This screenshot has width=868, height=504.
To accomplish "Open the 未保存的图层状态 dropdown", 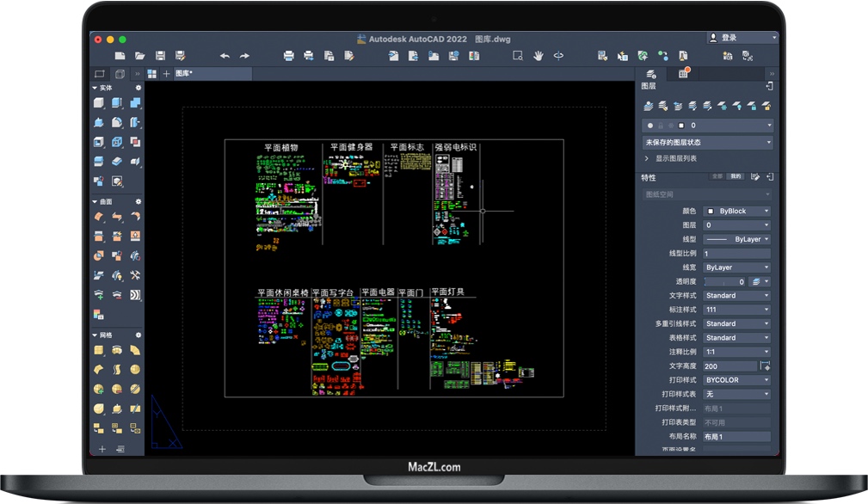I will 707,142.
